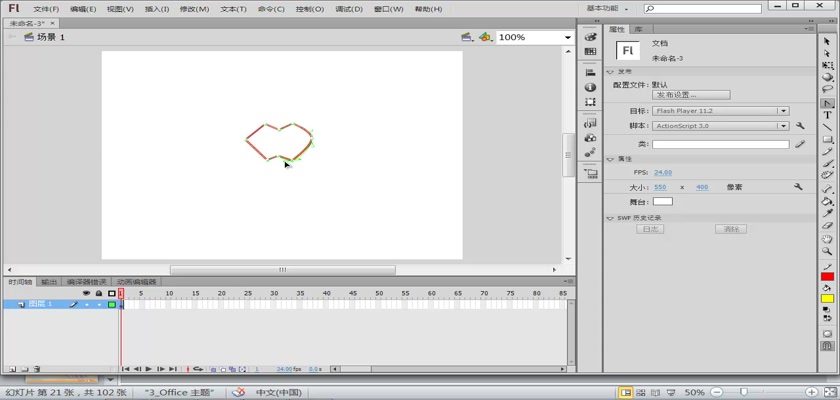This screenshot has height=400, width=840.
Task: Toggle lock all layers padlock icon
Action: pyautogui.click(x=99, y=293)
